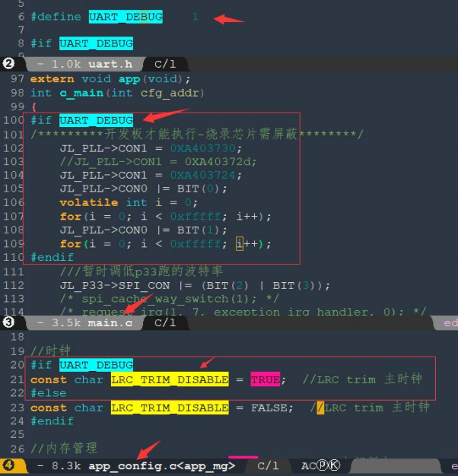
Task: Click the AC minor-mode indicator in the bottom modeline
Action: (x=309, y=465)
